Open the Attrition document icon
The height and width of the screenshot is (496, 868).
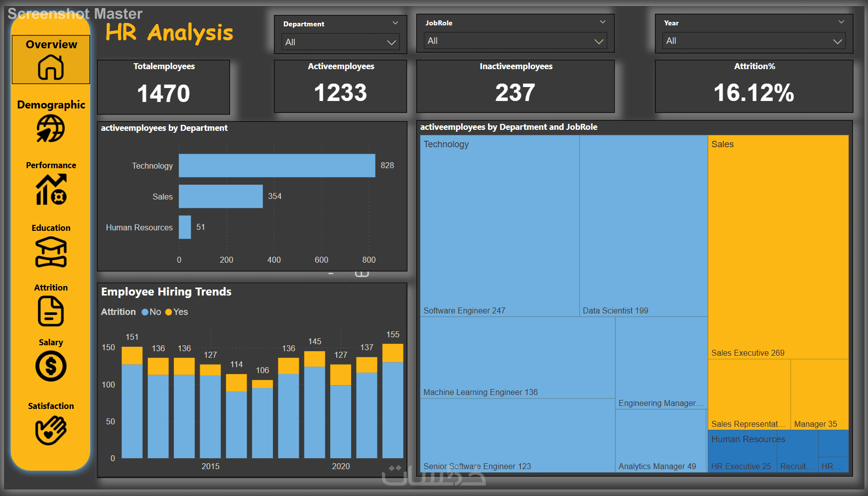tap(51, 311)
